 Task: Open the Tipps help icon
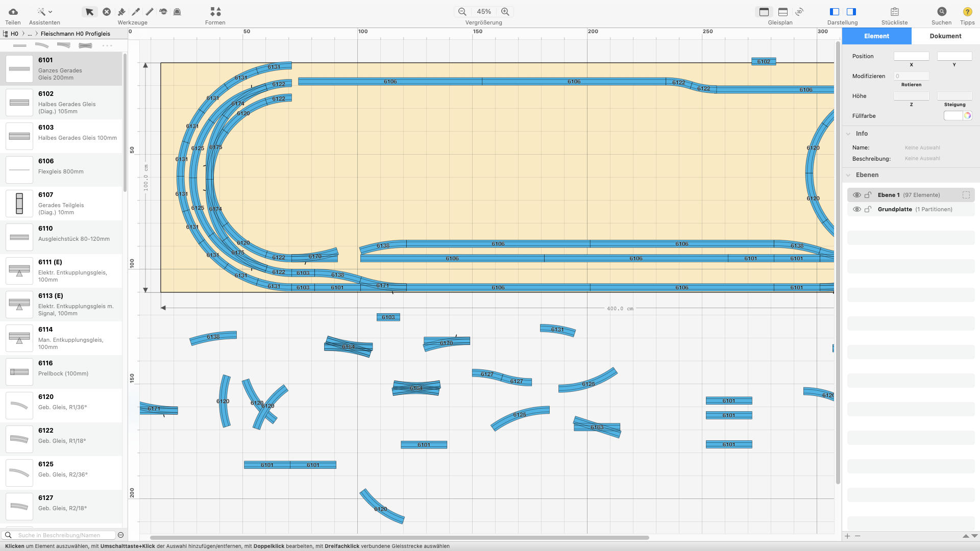point(967,12)
